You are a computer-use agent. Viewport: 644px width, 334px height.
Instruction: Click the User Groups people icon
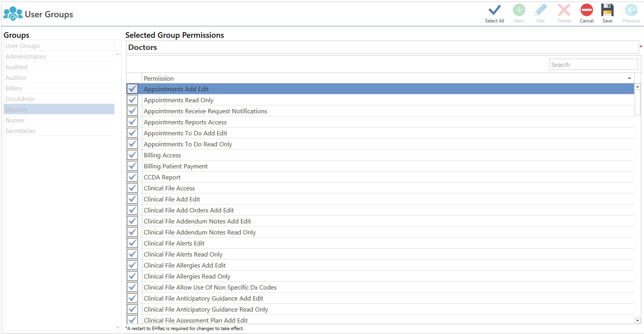pos(13,14)
